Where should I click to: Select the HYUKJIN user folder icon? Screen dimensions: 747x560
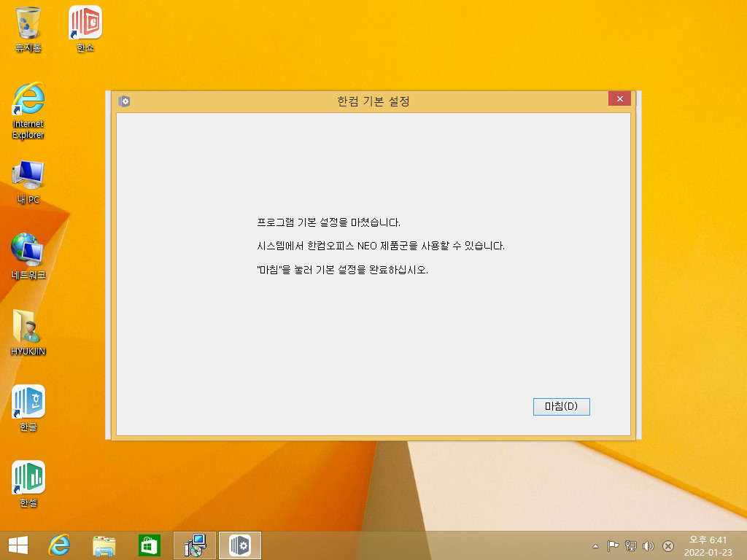pyautogui.click(x=28, y=332)
